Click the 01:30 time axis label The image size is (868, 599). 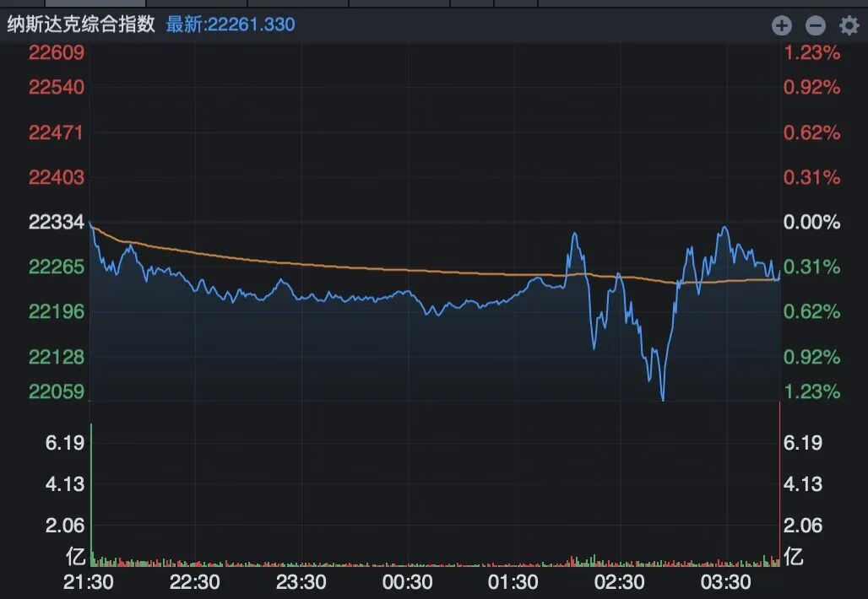click(513, 582)
